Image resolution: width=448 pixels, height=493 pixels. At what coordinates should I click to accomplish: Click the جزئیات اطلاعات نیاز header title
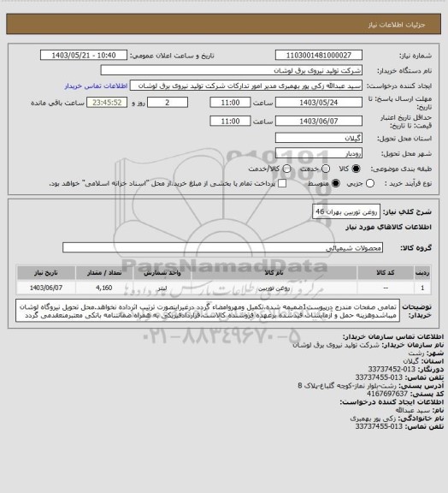(397, 25)
